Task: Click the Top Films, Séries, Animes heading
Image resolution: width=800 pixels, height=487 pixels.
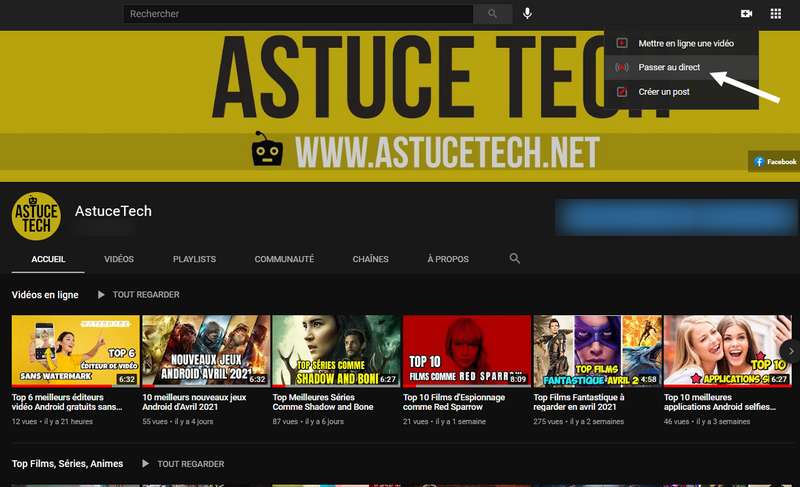Action: [67, 464]
